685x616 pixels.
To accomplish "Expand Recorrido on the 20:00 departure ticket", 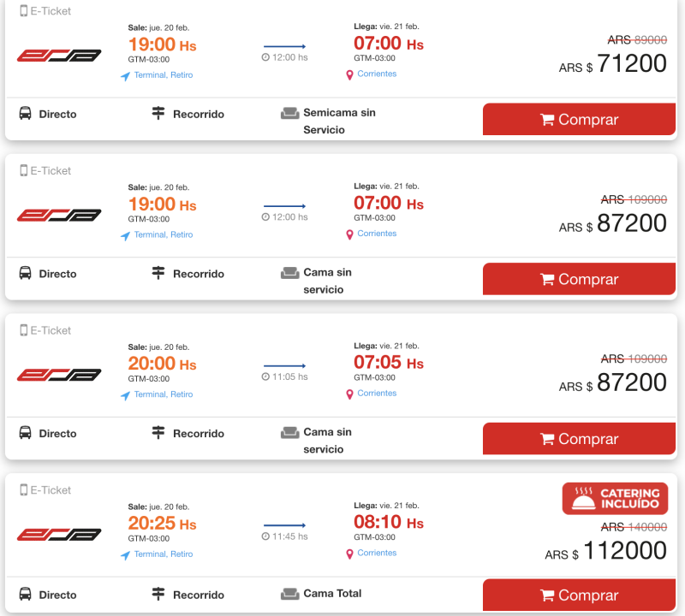I will pos(198,434).
